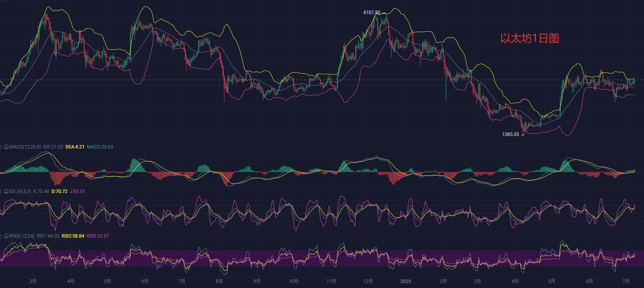Click the 10月 time axis label

coord(294,281)
